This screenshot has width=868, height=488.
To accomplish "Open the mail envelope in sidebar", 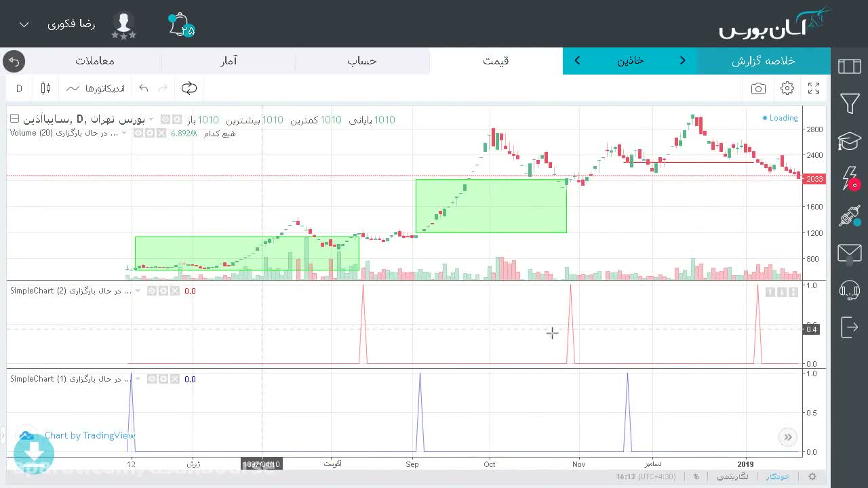I will click(850, 253).
